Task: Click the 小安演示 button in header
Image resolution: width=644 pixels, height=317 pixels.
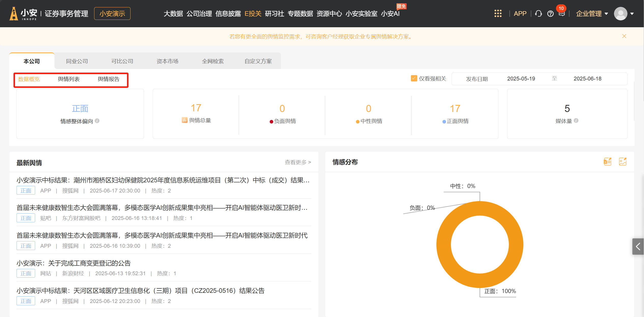Action: [112, 13]
